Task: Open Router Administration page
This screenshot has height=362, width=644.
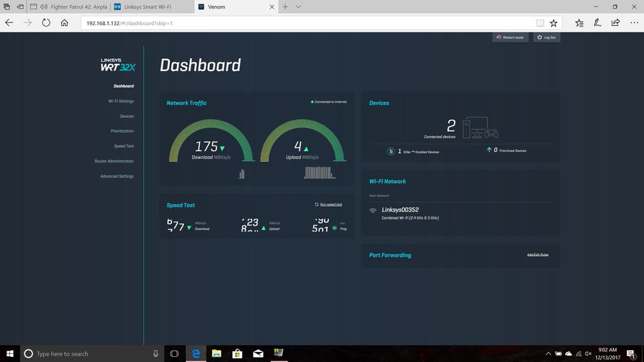Action: (114, 161)
